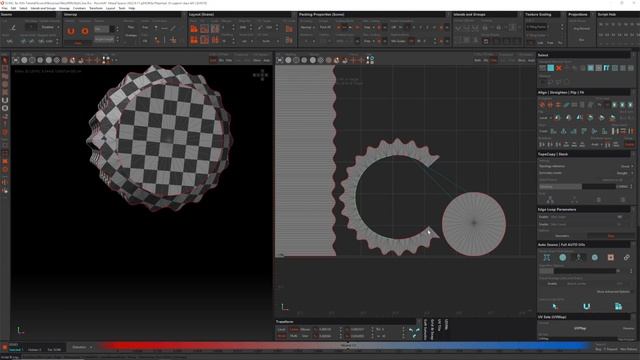This screenshot has width=640, height=360.
Task: Click the cut seam icon in Seams panel
Action: [13, 28]
